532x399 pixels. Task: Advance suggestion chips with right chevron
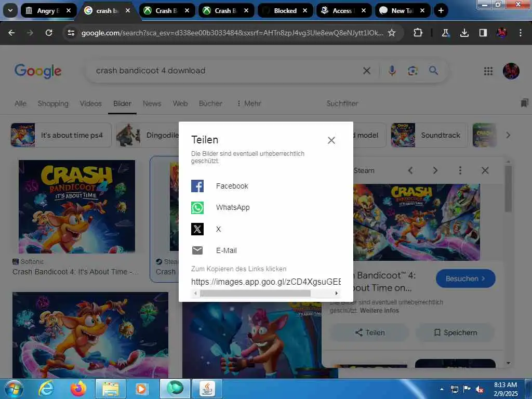(508, 135)
